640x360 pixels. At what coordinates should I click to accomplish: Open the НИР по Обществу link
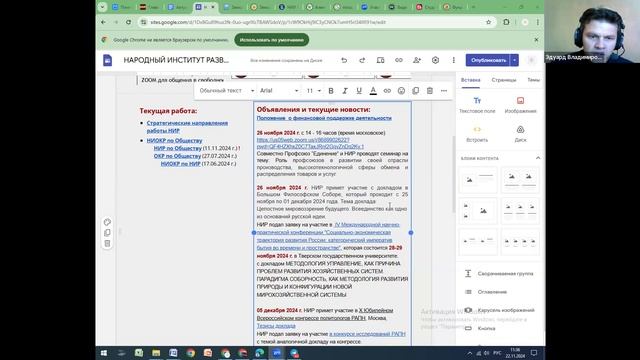coord(178,148)
